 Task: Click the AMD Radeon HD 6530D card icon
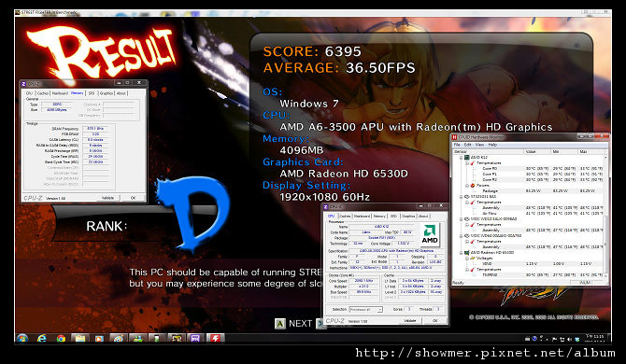pos(466,252)
